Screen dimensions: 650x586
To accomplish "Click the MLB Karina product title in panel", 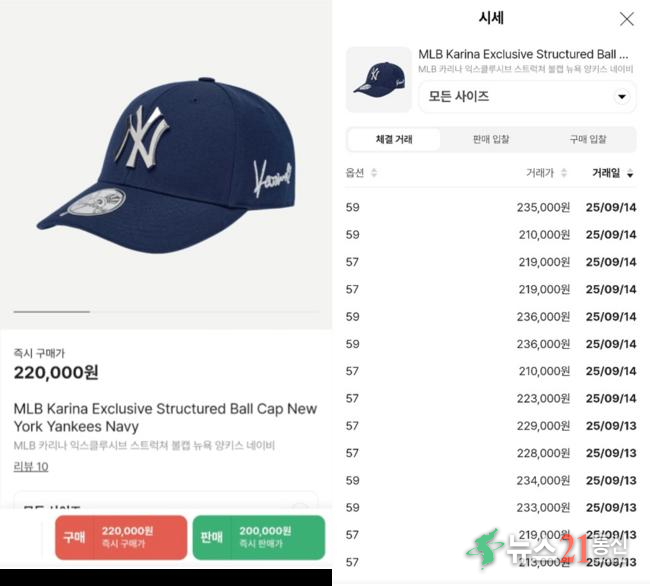I will (x=523, y=54).
